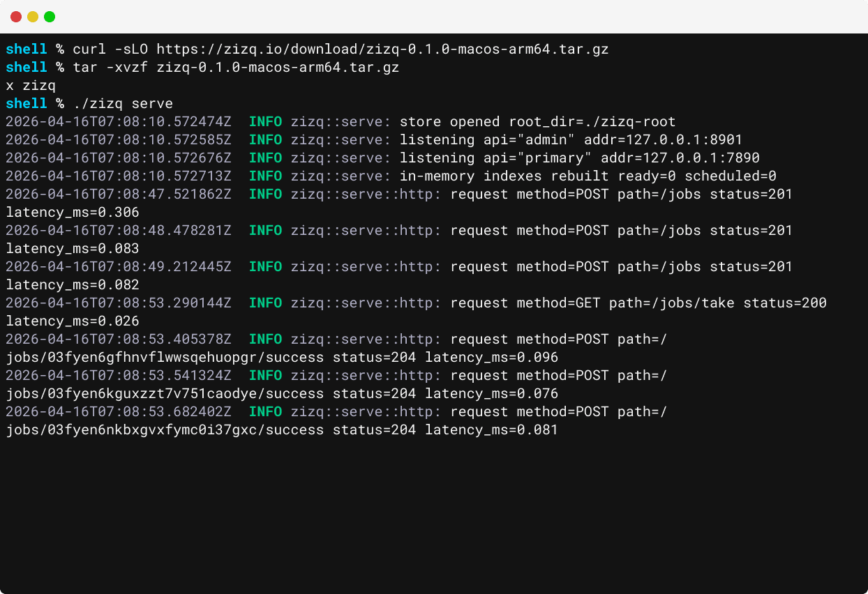Click 'latency_ms=0.306' value
Image resolution: width=868 pixels, height=594 pixels.
(73, 213)
